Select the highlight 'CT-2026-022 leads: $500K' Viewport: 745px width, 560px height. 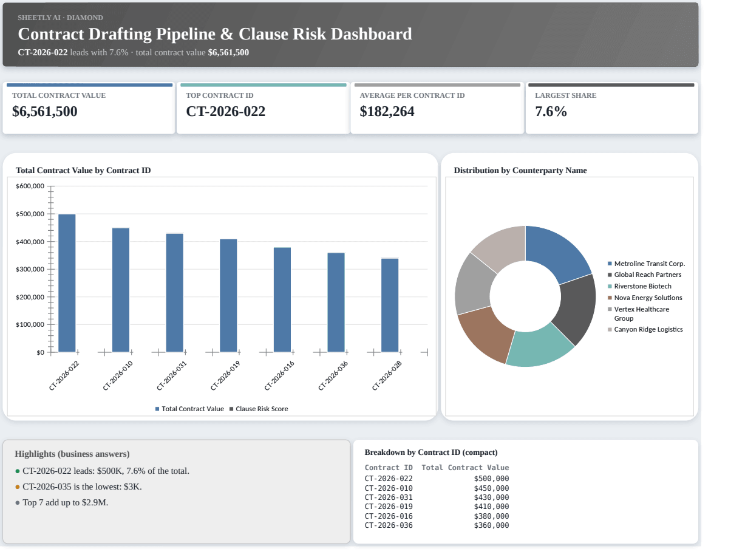[102, 471]
